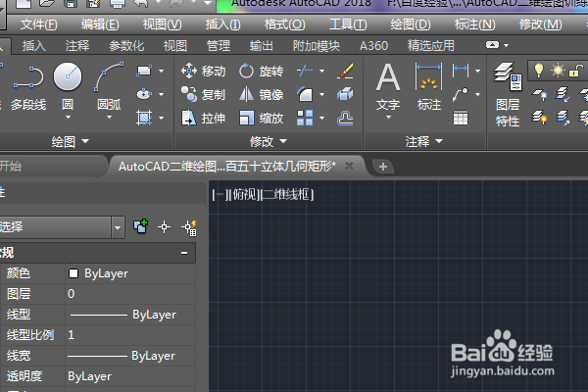Expand the Array tool dropdown arrow
Image resolution: width=588 pixels, height=392 pixels.
tap(321, 119)
